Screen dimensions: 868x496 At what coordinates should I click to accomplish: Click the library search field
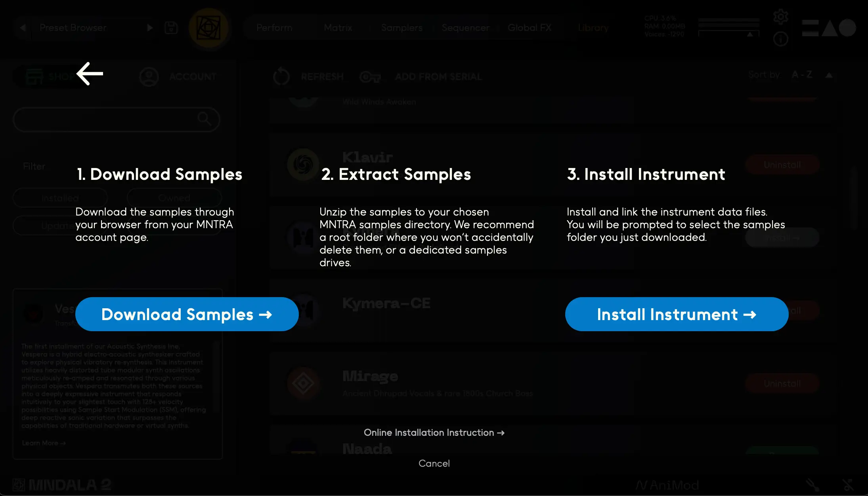coord(117,119)
